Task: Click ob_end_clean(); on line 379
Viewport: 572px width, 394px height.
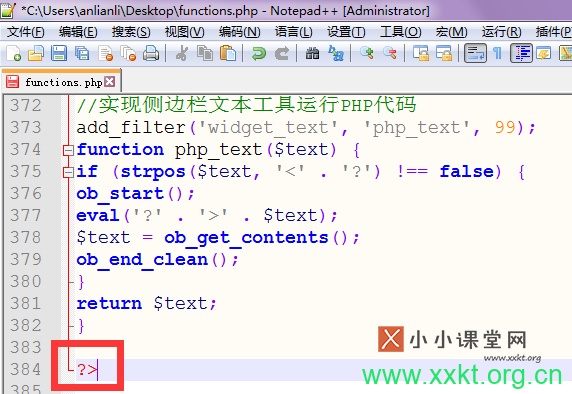Action: click(157, 260)
